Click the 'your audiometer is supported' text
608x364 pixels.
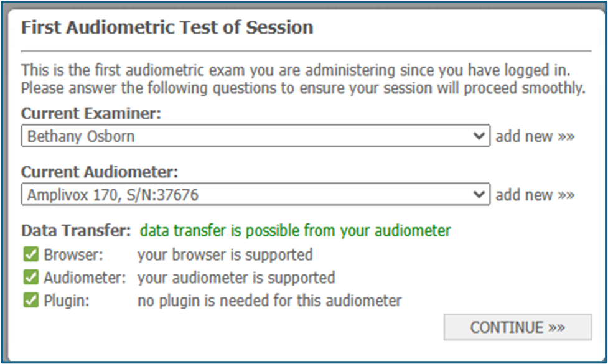236,278
